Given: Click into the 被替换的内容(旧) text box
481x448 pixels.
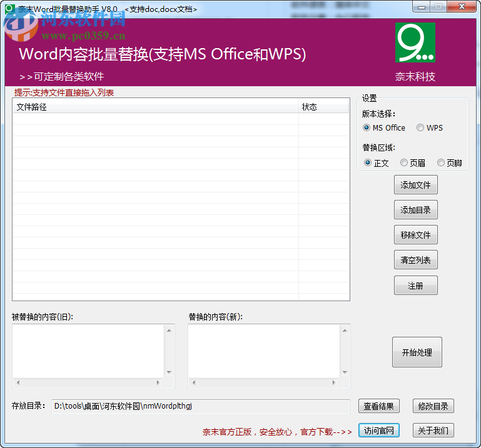Looking at the screenshot, I should 88,351.
